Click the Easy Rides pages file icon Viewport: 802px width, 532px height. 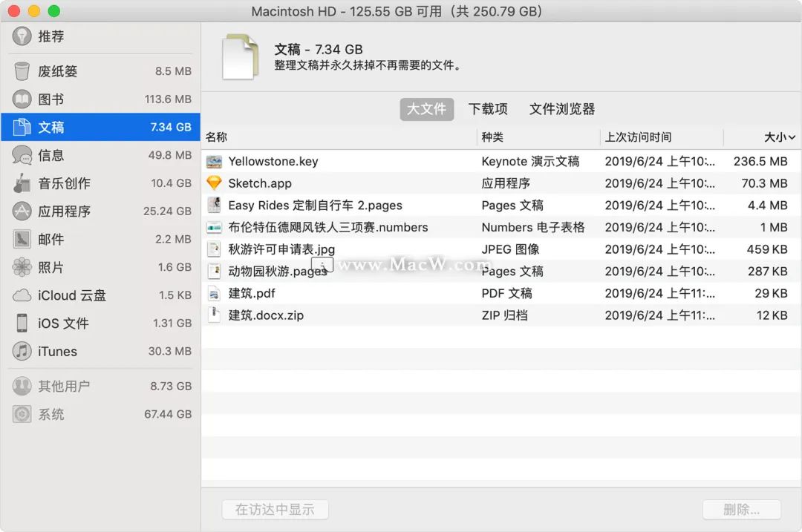click(214, 205)
